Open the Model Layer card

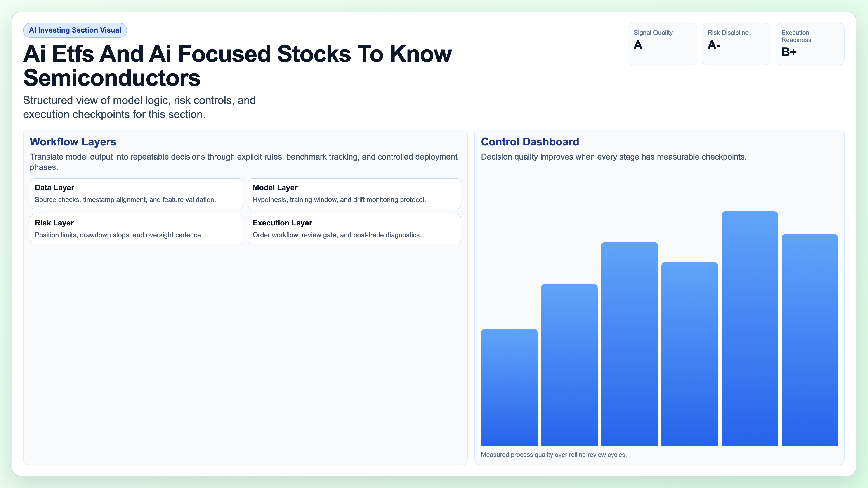click(x=354, y=194)
